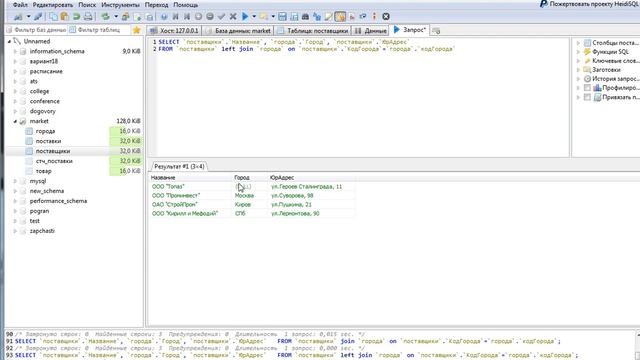
Task: Go to last row icon
Action: point(187,17)
